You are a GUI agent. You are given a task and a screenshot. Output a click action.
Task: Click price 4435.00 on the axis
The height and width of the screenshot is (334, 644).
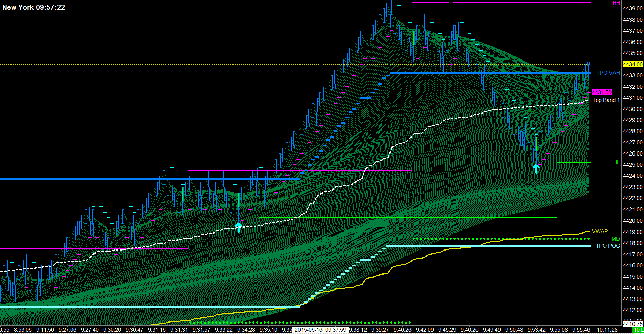point(632,53)
